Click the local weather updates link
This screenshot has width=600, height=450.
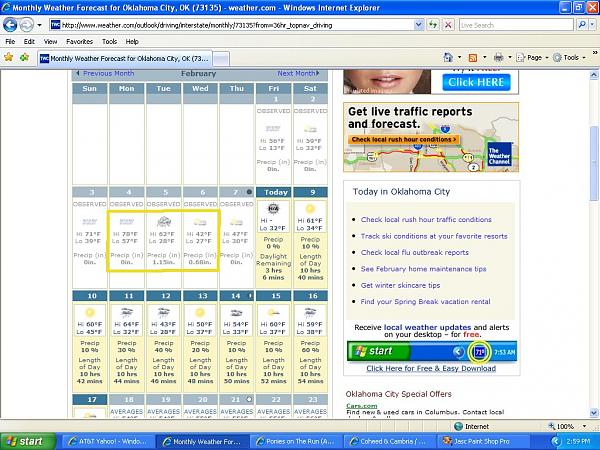(427, 328)
